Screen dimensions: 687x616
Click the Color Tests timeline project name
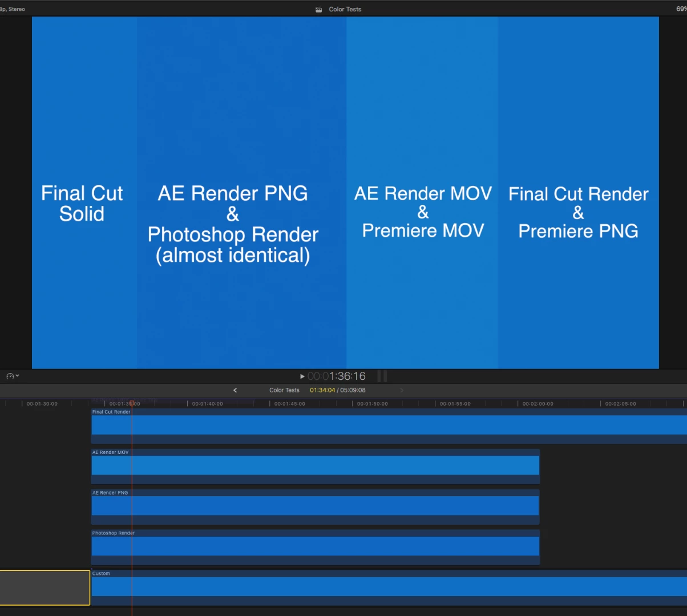[x=284, y=390]
